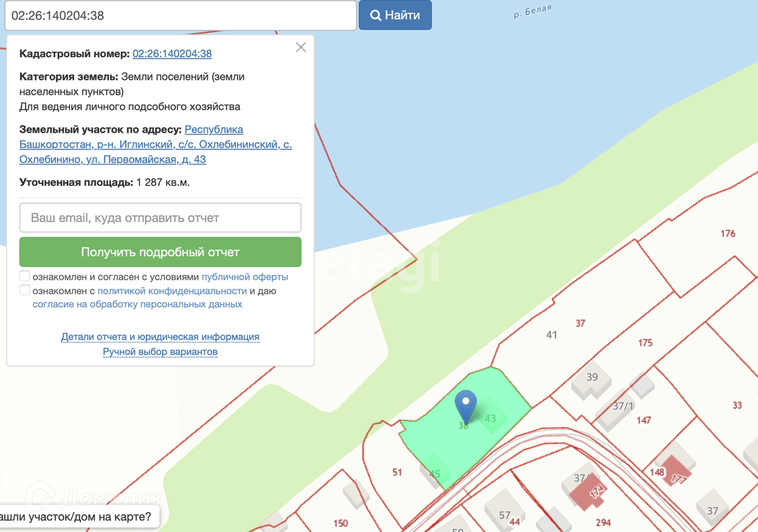
Task: Open cadastral number 02:26:140204:38 link
Action: pos(172,54)
